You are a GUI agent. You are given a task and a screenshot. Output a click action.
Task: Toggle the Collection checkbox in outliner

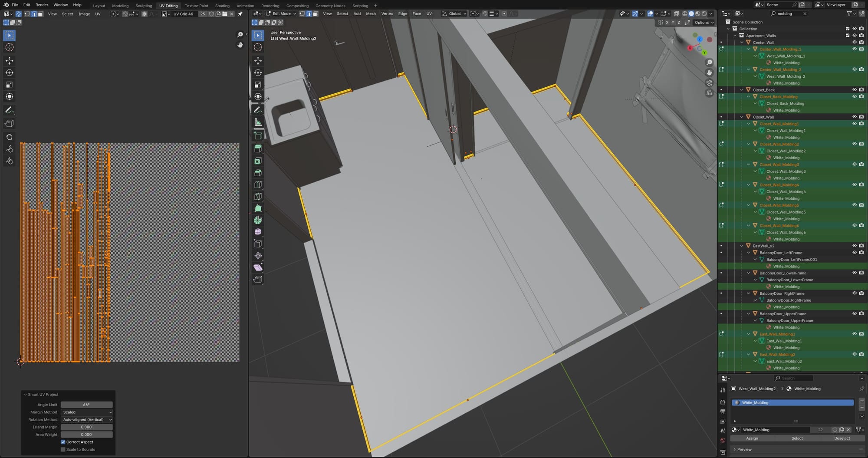pyautogui.click(x=848, y=29)
